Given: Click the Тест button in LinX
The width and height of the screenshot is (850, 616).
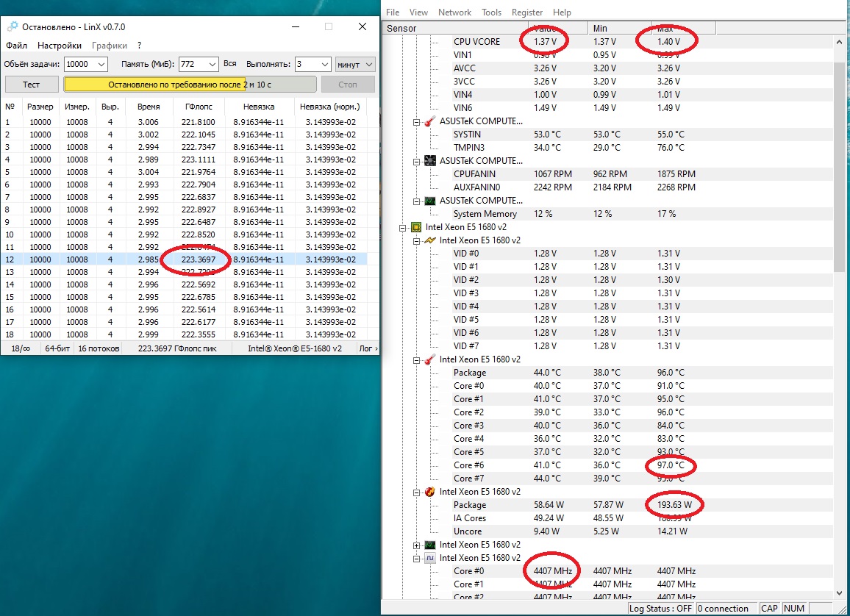Looking at the screenshot, I should click(32, 85).
